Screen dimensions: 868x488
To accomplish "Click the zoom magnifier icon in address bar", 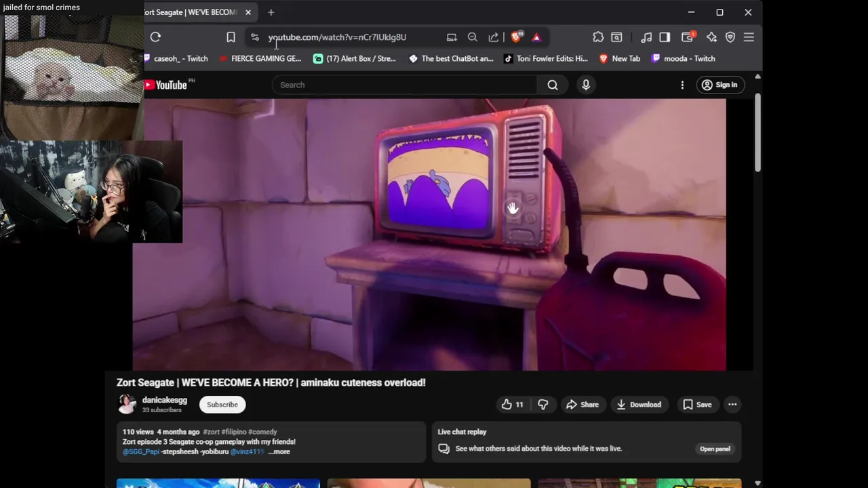I will click(x=473, y=37).
